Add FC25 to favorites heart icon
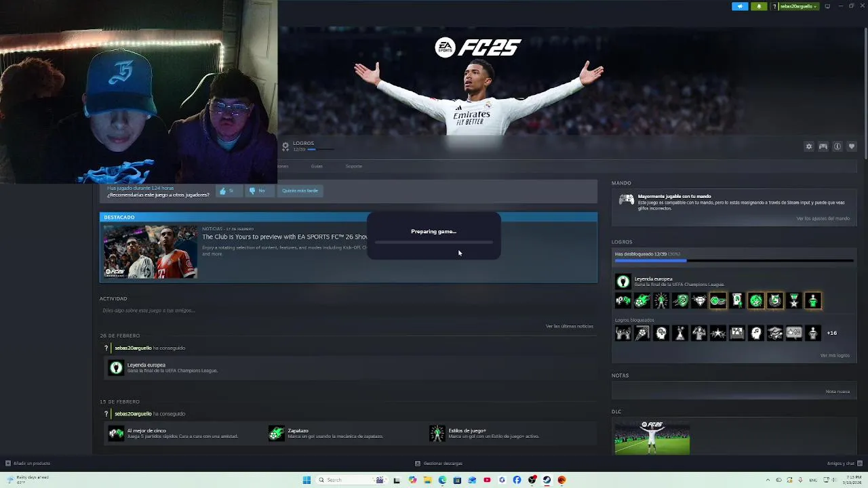This screenshot has width=868, height=488. [852, 146]
